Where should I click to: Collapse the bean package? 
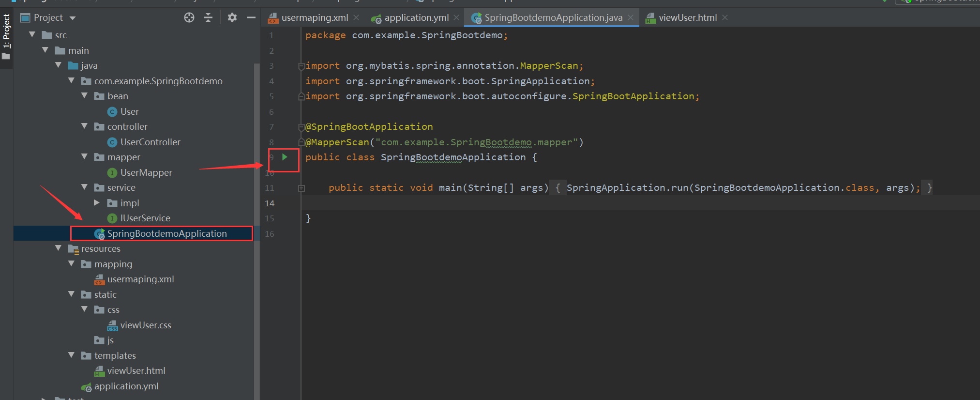coord(85,96)
